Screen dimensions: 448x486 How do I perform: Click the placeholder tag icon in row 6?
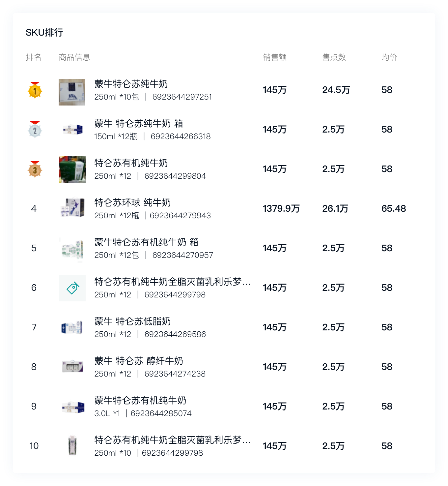click(x=72, y=288)
